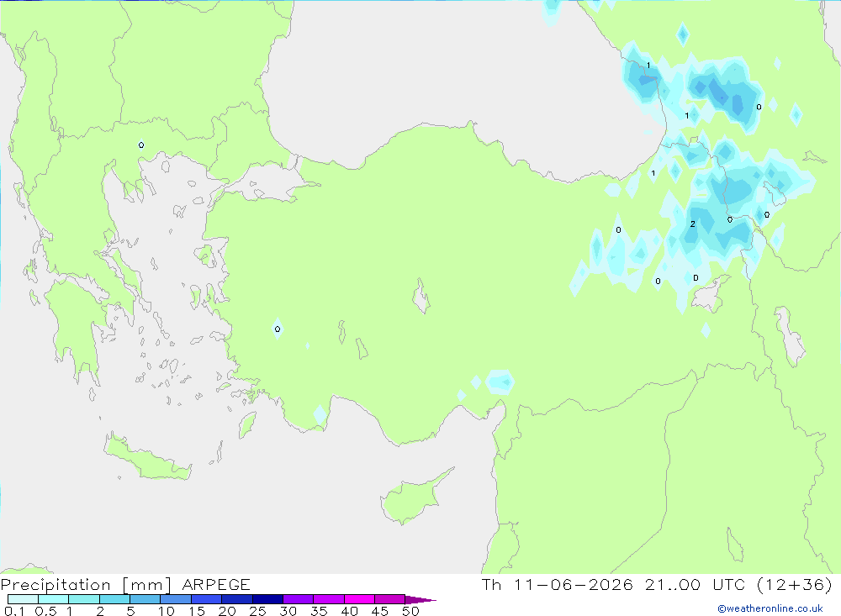
Task: Select the 0.1–0.5 mm legend swatch
Action: pyautogui.click(x=23, y=599)
